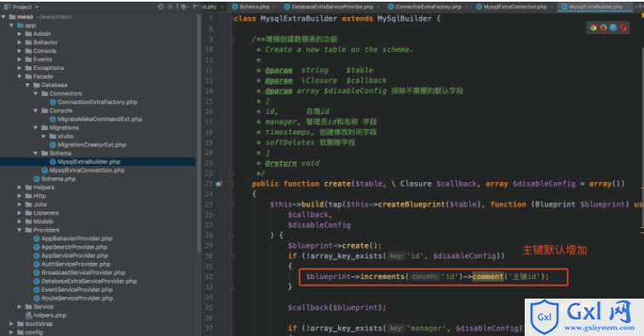The width and height of the screenshot is (644, 336).
Task: Expand the stubs folder
Action: click(44, 136)
